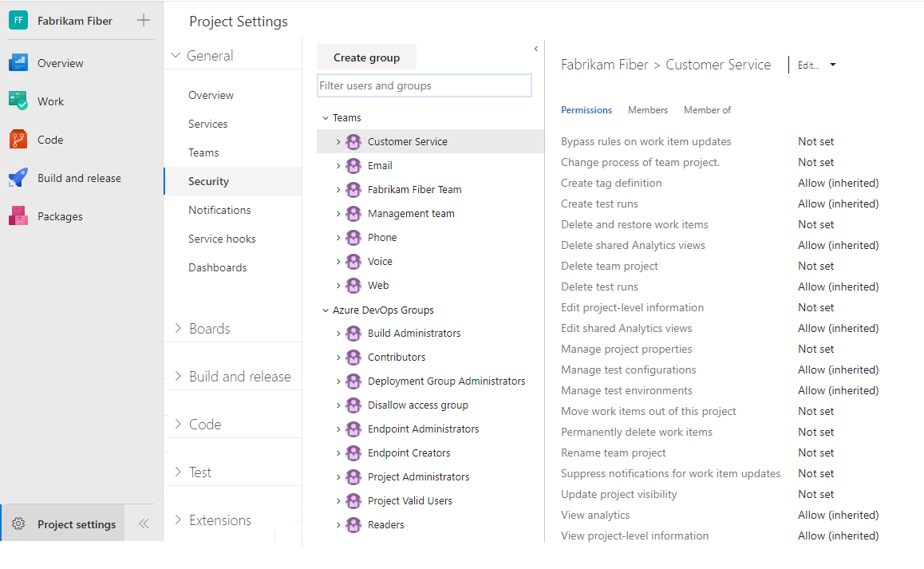Collapse the Azure DevOps Groups list

coord(326,310)
